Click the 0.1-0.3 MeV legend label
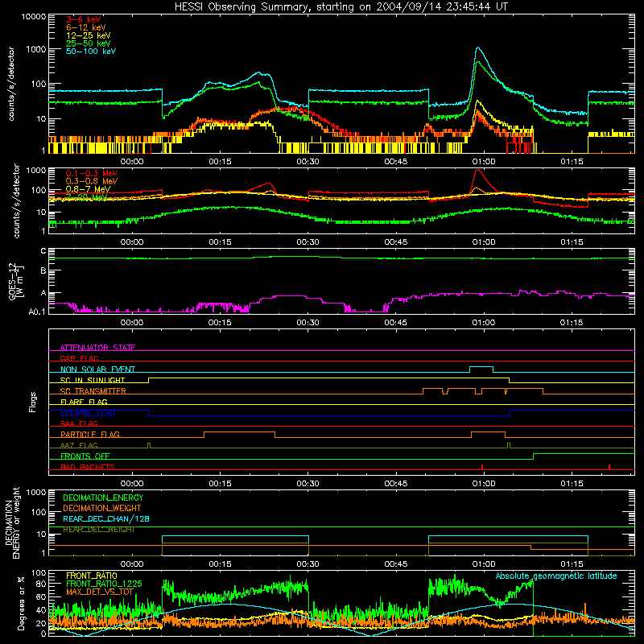Viewport: 644px width, 644px height. click(x=92, y=173)
